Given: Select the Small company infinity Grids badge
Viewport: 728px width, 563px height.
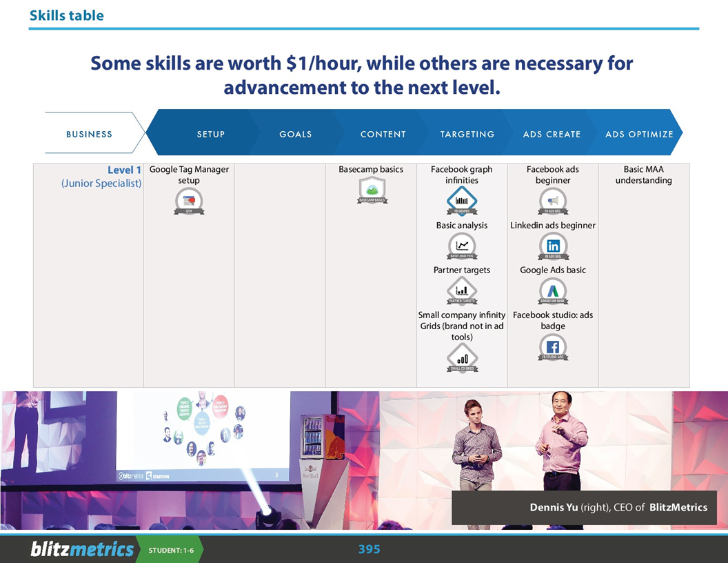Looking at the screenshot, I should click(461, 358).
